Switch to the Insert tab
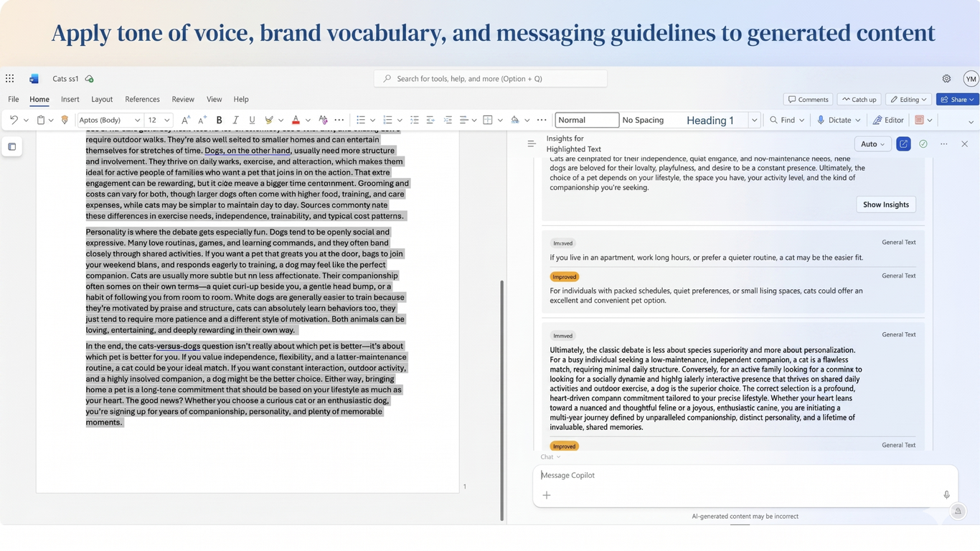The width and height of the screenshot is (980, 551). pos(70,99)
